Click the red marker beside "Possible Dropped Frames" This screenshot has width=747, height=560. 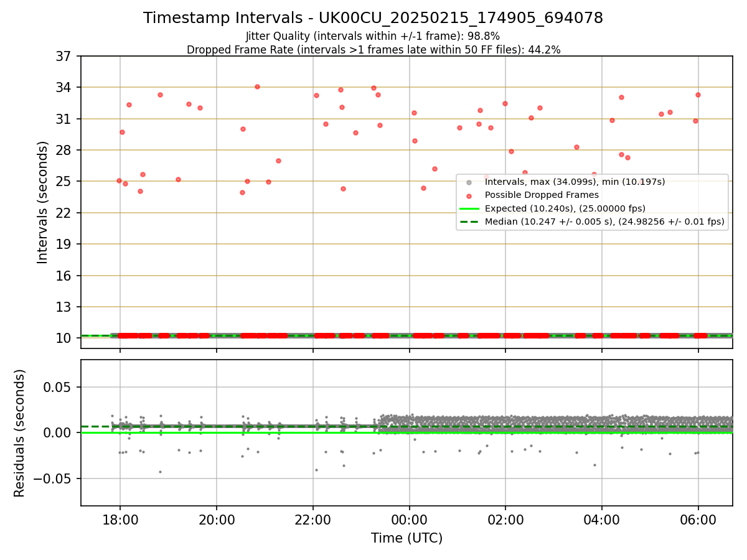[469, 195]
